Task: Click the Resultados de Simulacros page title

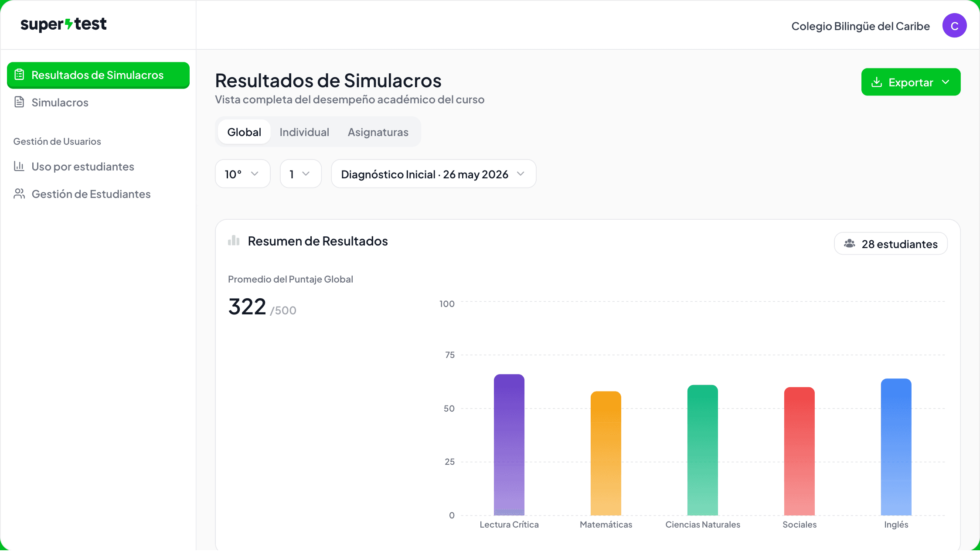Action: pyautogui.click(x=328, y=80)
